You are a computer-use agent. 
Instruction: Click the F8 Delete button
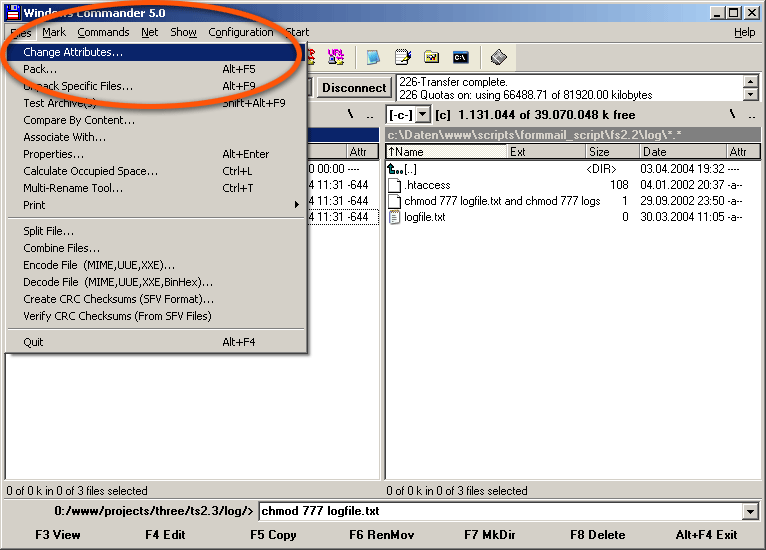click(x=597, y=535)
